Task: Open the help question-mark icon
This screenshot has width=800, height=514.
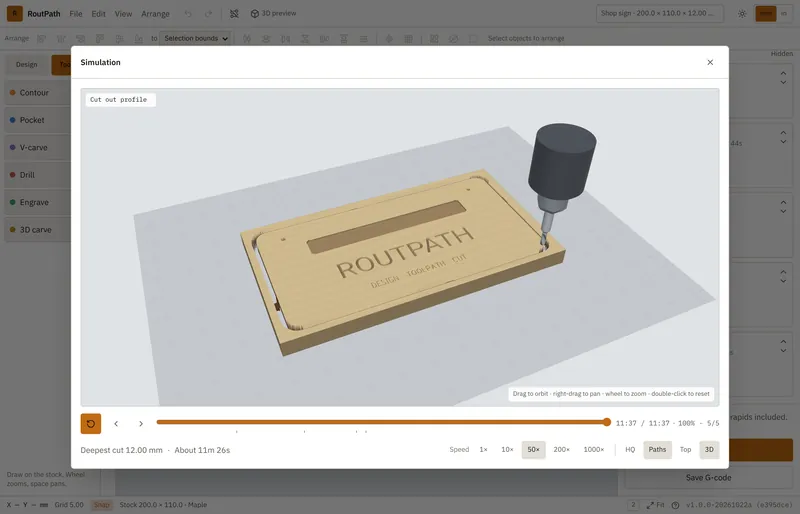Action: coord(676,505)
